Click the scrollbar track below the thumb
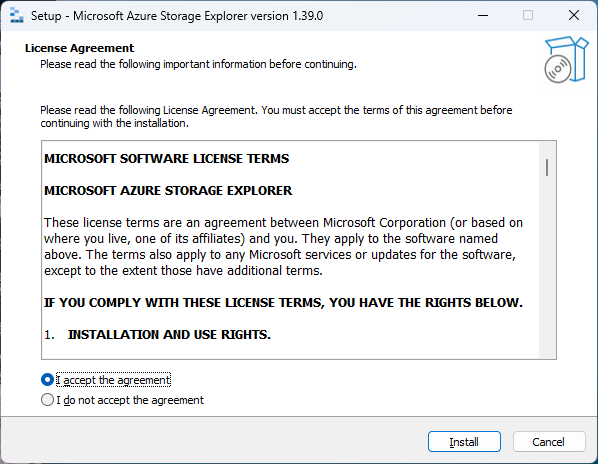Image resolution: width=598 pixels, height=464 pixels. (547, 267)
